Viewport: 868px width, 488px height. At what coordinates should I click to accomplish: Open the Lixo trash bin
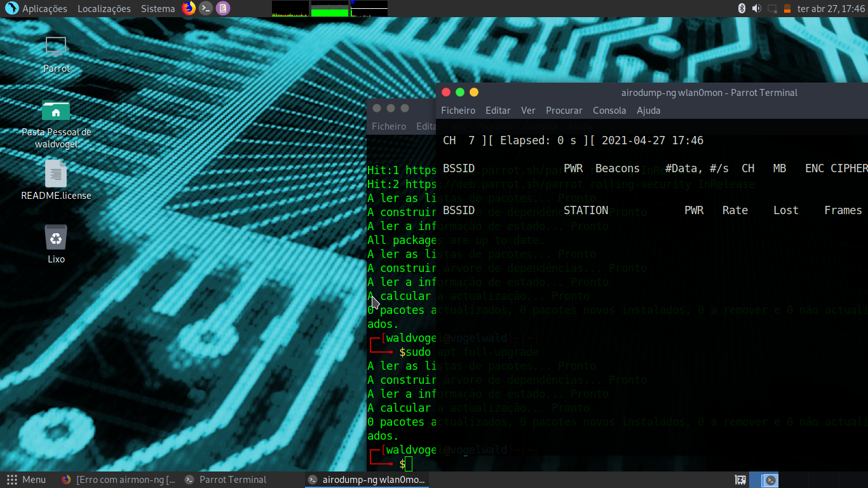click(x=56, y=238)
